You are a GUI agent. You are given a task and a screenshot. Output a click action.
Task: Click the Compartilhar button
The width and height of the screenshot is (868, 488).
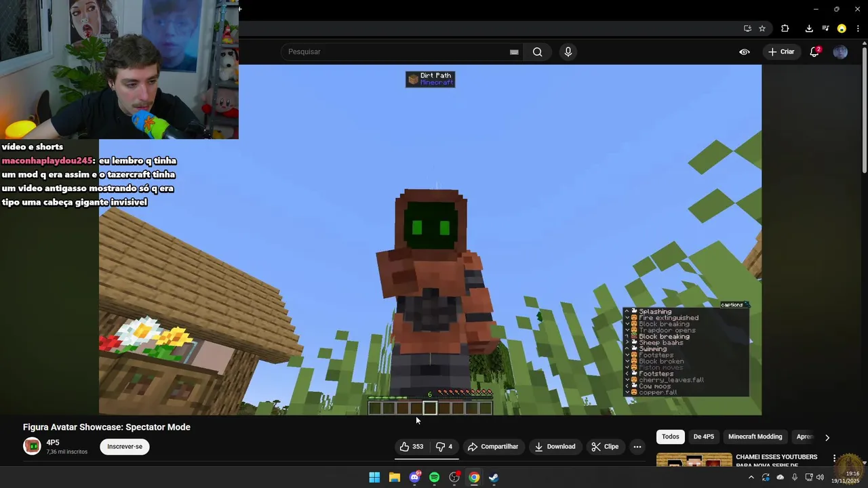point(493,447)
